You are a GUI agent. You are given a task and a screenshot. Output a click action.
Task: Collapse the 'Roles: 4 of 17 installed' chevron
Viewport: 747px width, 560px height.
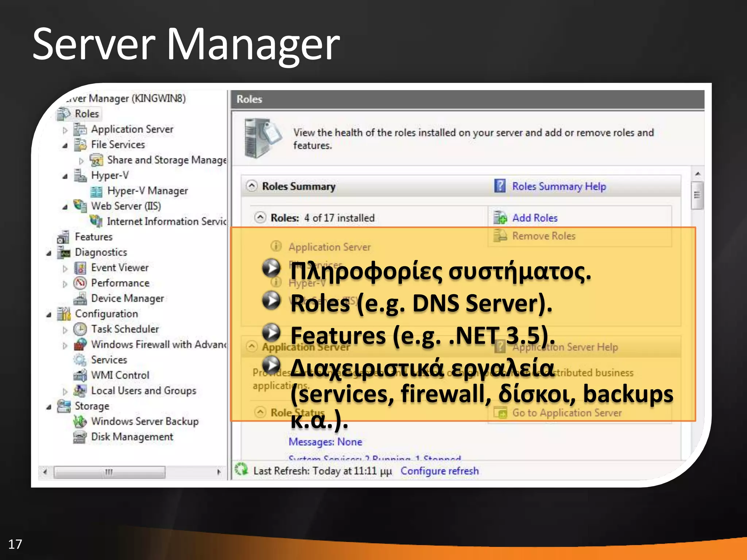[x=260, y=217]
